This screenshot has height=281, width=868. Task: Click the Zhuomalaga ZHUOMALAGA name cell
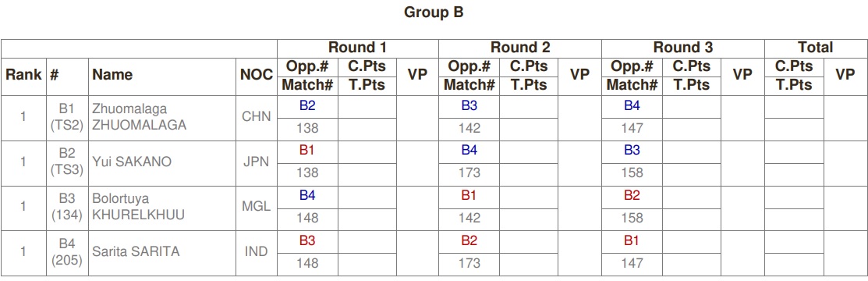pyautogui.click(x=162, y=118)
